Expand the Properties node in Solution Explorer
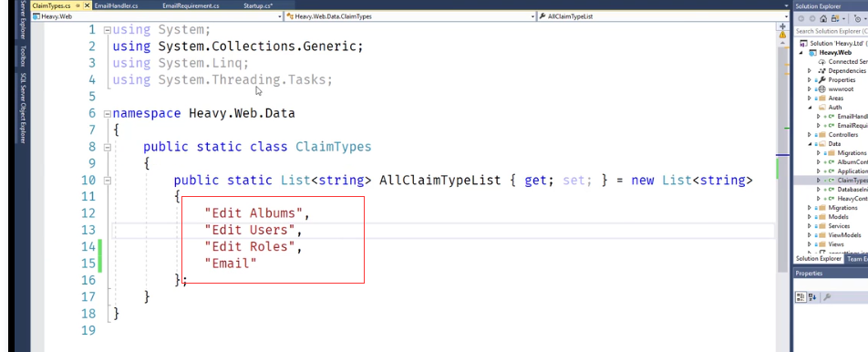Viewport: 868px width, 352px height. (810, 79)
